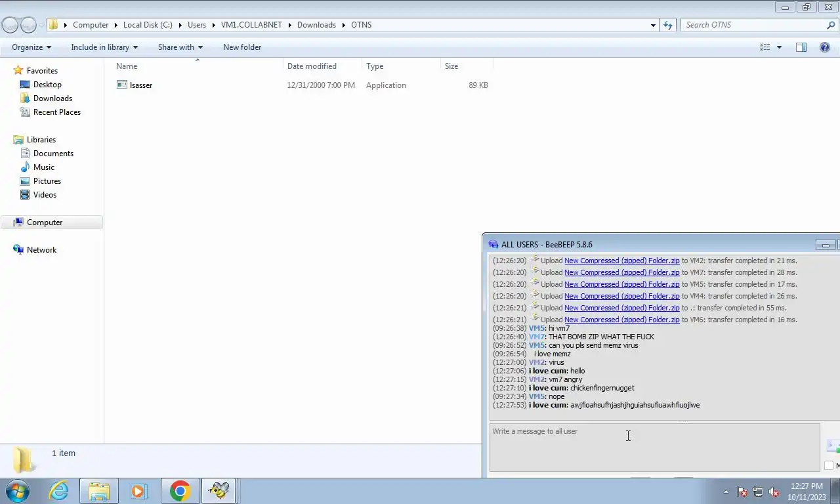The image size is (840, 504).
Task: Click the 89 KB size cell
Action: click(x=478, y=85)
